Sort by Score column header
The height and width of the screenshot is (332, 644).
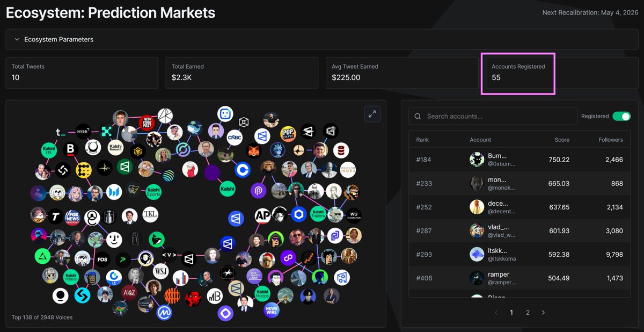pos(562,140)
